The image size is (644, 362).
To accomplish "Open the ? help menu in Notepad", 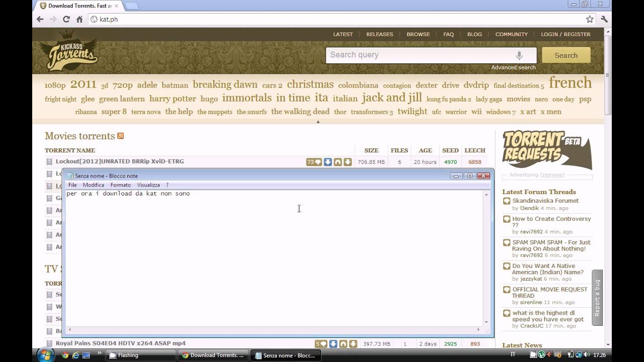I will click(x=167, y=185).
